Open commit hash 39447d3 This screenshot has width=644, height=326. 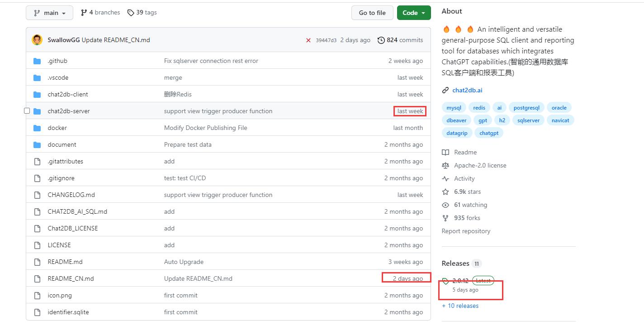pyautogui.click(x=326, y=40)
